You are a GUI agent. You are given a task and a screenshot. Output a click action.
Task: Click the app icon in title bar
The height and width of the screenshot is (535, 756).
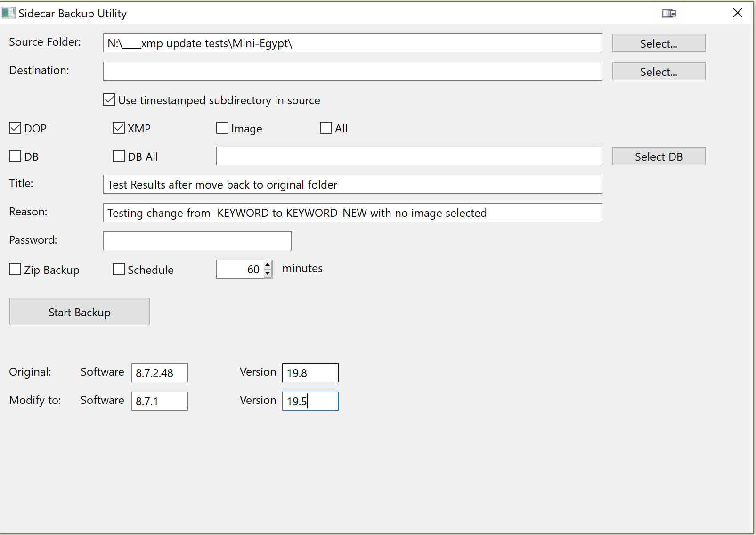pyautogui.click(x=8, y=13)
